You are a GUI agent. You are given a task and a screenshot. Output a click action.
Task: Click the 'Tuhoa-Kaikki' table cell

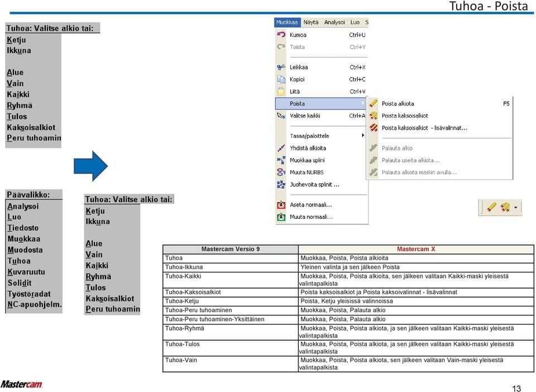(231, 280)
